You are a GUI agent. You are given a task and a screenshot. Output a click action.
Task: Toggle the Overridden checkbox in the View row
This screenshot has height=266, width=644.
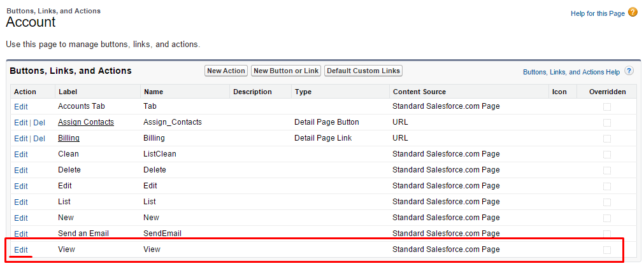[x=607, y=249]
